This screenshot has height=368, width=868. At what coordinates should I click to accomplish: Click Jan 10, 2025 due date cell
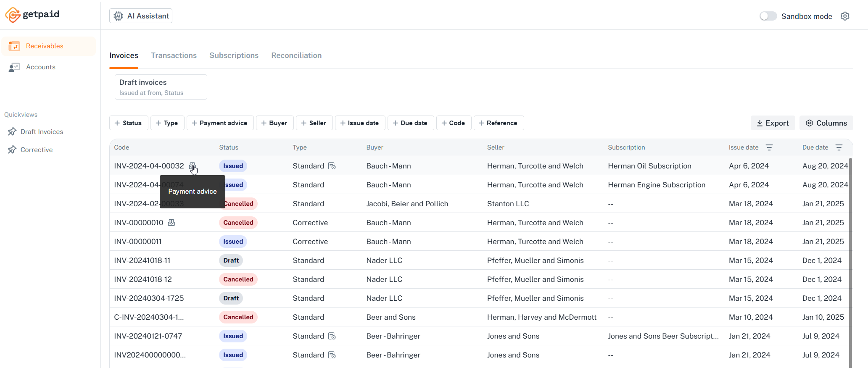point(823,317)
